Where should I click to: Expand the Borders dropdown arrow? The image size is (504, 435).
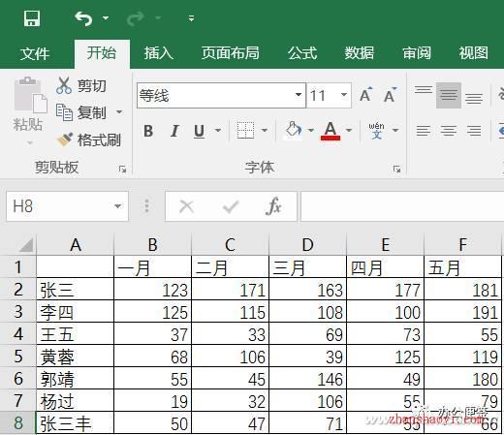pos(265,131)
